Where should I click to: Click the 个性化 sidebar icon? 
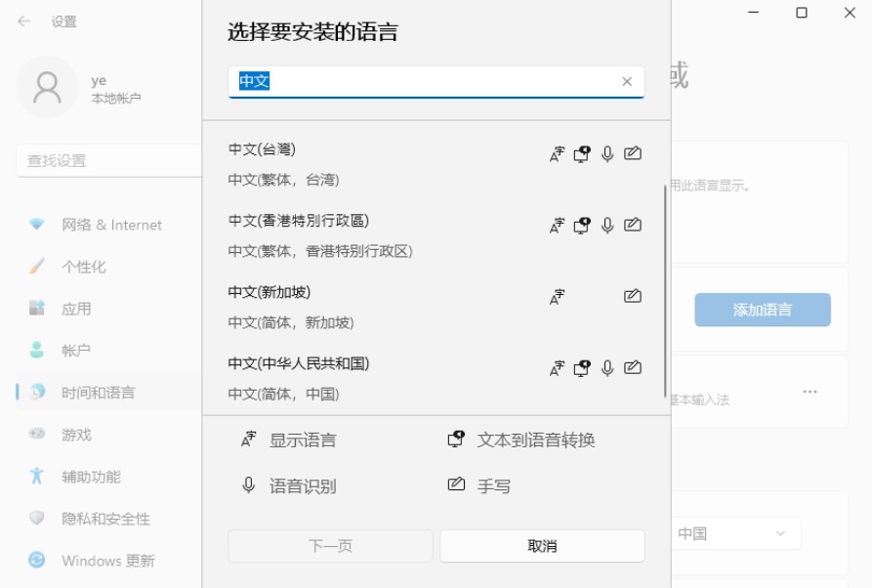(37, 266)
